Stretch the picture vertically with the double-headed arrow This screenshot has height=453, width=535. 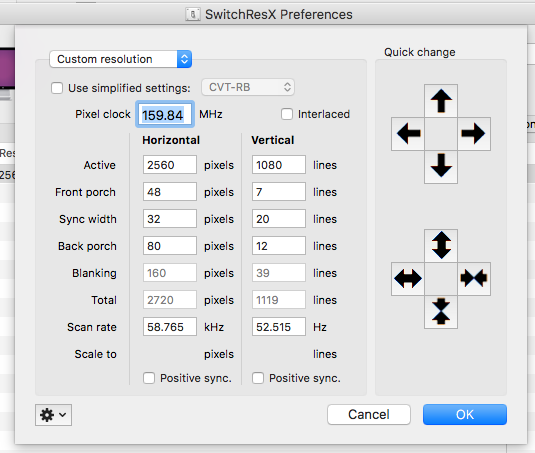click(441, 245)
